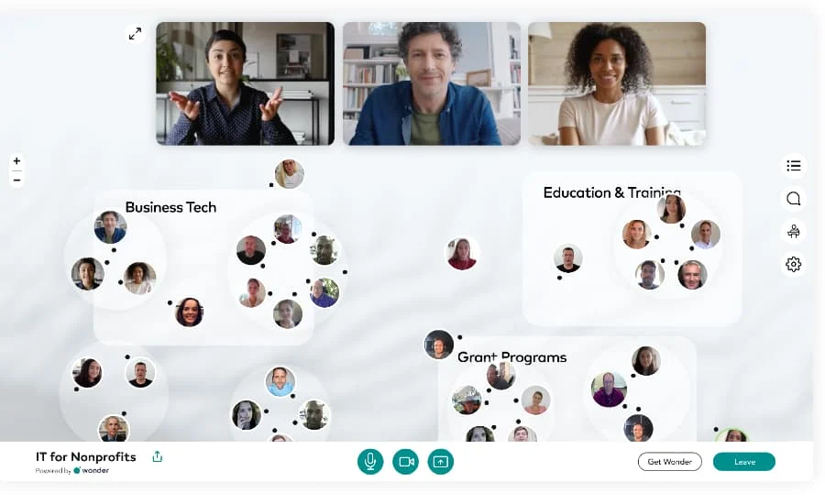This screenshot has width=825, height=504.
Task: Open the participants list icon
Action: [x=794, y=166]
